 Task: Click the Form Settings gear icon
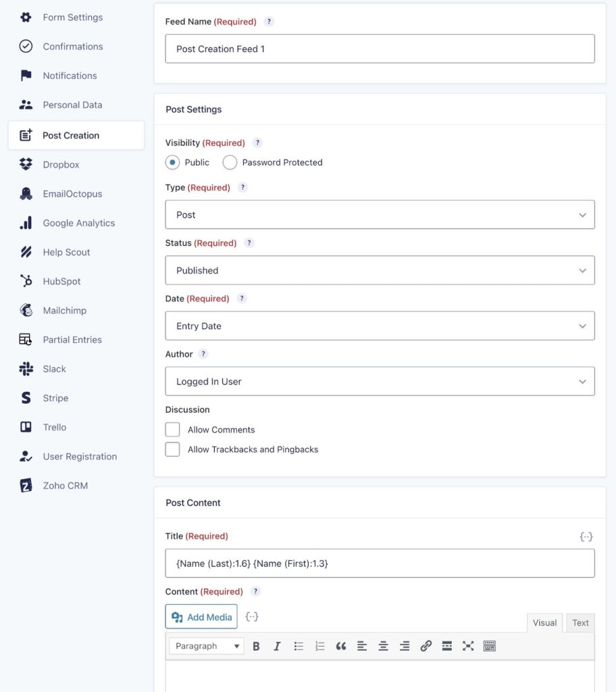pos(26,17)
